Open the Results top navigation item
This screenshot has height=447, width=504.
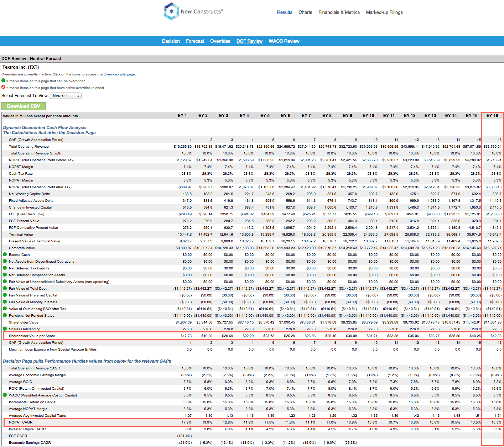pos(285,12)
